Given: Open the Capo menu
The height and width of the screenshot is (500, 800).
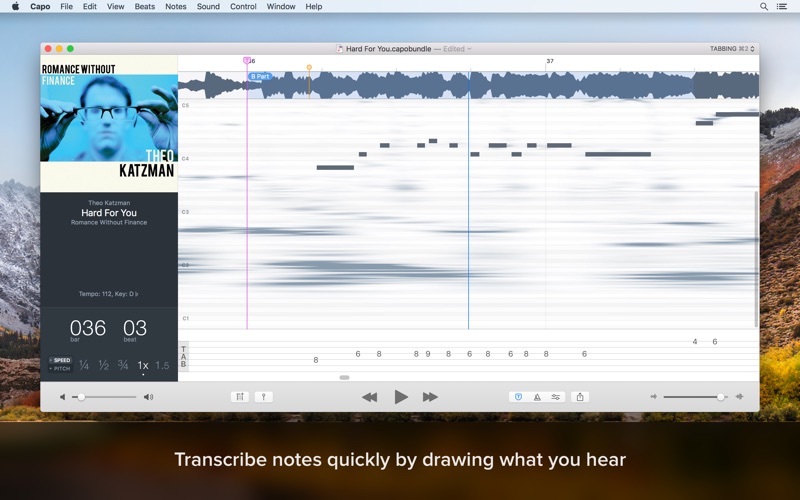Looking at the screenshot, I should (x=40, y=6).
